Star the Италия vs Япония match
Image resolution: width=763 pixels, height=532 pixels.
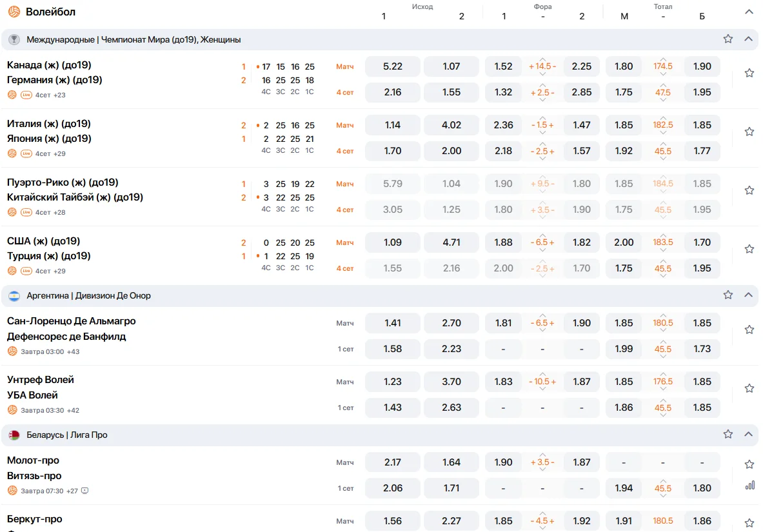749,132
